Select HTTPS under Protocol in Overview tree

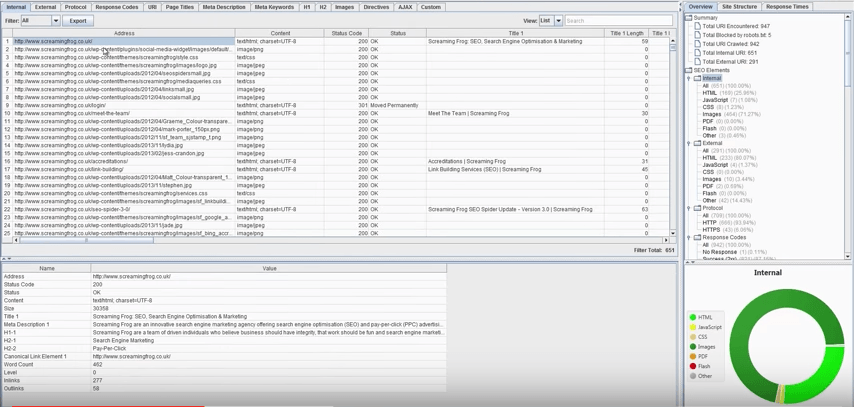point(726,230)
